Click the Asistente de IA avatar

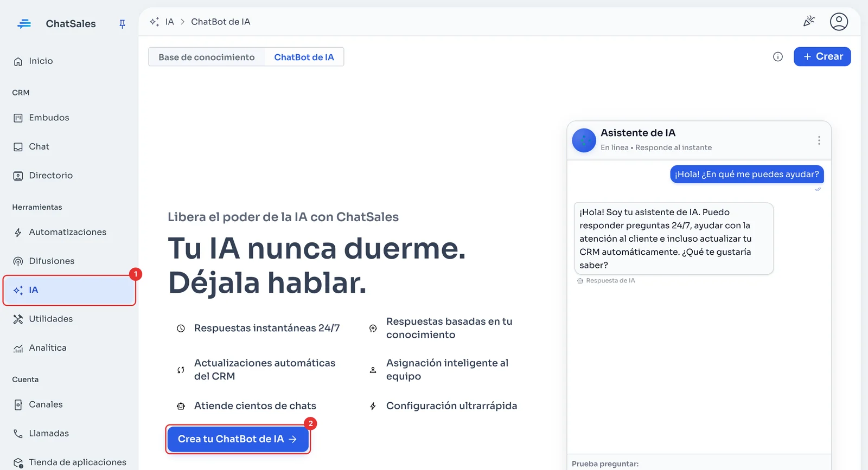coord(584,140)
